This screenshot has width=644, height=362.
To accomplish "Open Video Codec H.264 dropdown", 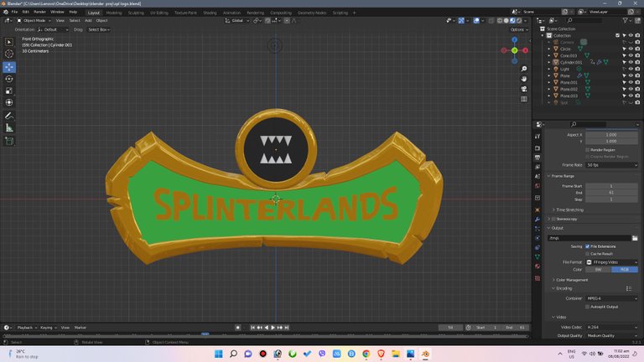I will point(611,327).
